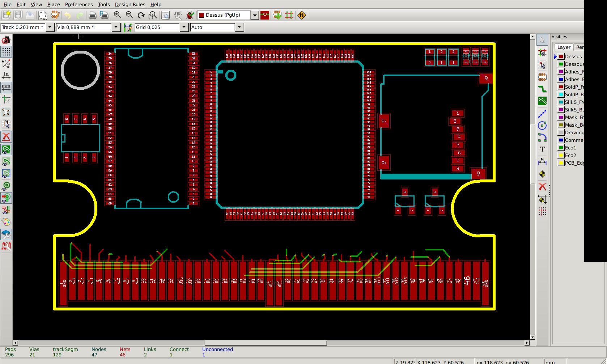Toggle units to inches
Viewport: 607px width, 364px height.
[6, 75]
